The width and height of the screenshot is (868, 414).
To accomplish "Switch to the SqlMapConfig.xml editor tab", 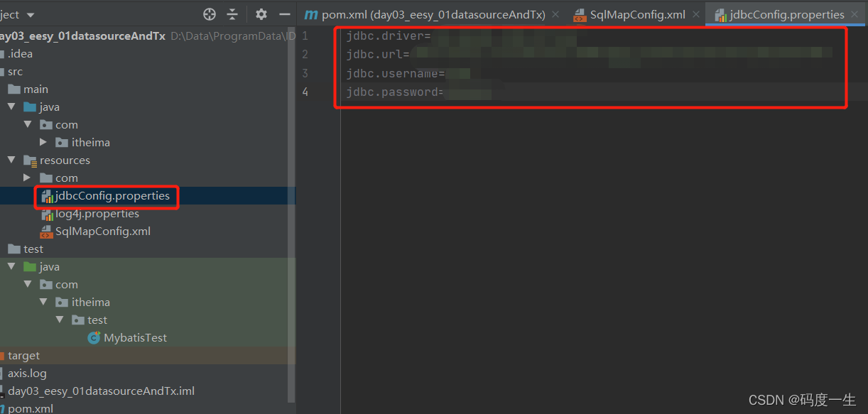I will (x=636, y=14).
